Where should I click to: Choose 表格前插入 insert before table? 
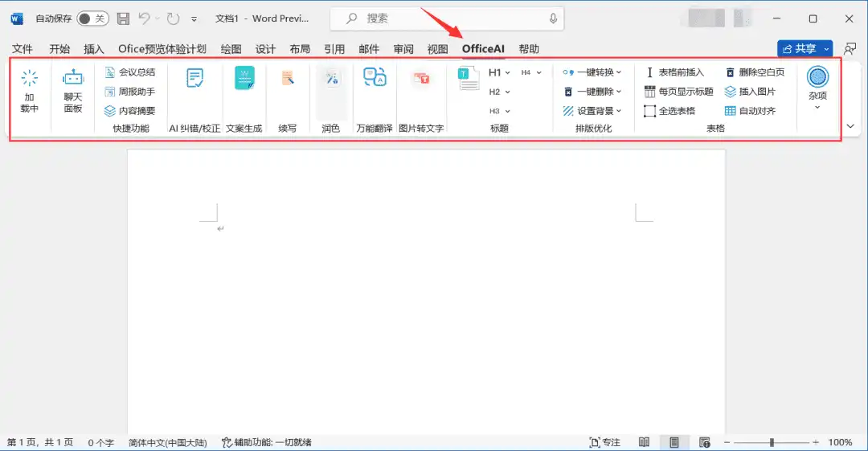(x=675, y=72)
